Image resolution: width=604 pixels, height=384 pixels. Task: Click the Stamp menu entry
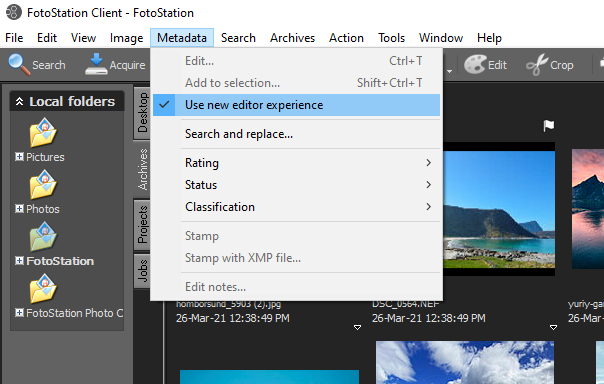[296, 236]
